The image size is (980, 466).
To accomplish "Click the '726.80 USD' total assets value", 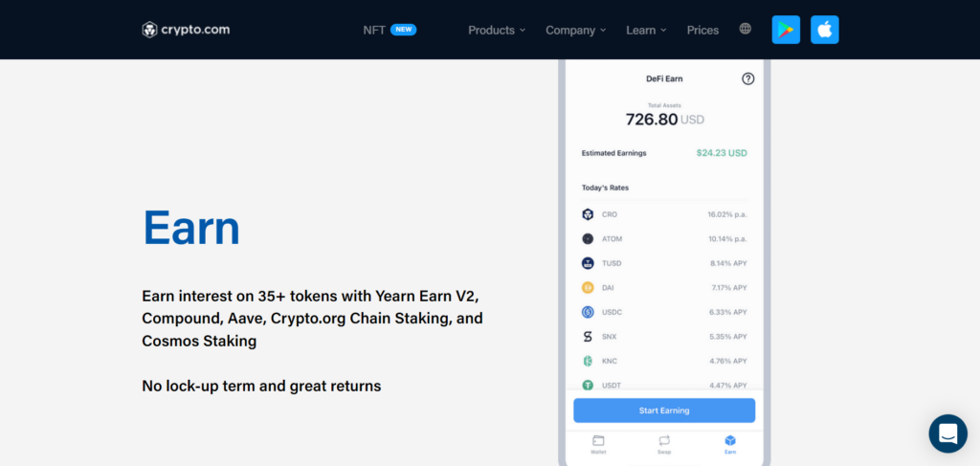I will [x=664, y=120].
